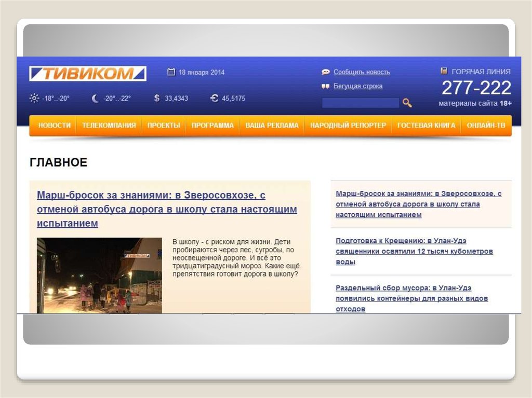This screenshot has width=532, height=398.
Task: Click the sun daytime weather icon
Action: coord(34,98)
